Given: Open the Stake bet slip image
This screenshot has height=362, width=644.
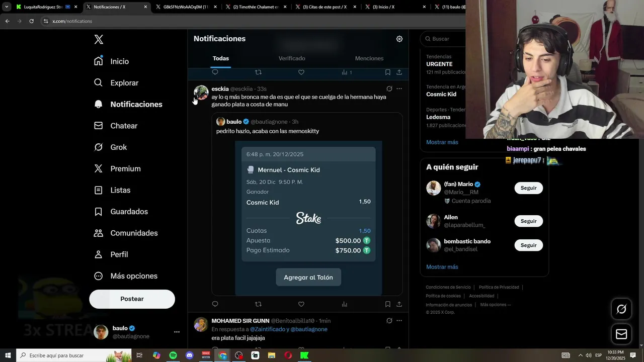Looking at the screenshot, I should tap(308, 218).
